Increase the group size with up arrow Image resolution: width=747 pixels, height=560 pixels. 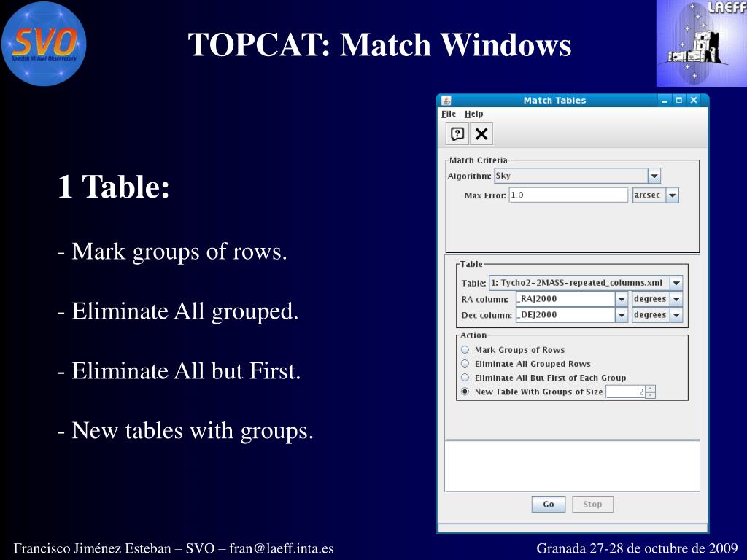point(651,389)
